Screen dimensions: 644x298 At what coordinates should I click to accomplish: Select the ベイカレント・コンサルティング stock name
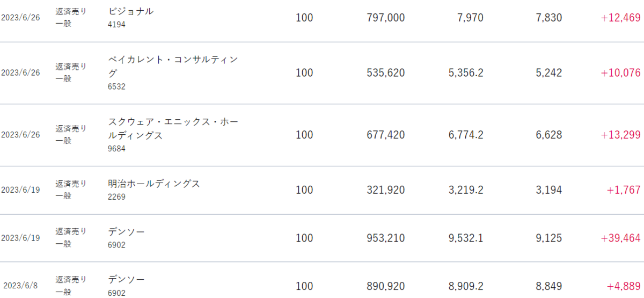172,67
